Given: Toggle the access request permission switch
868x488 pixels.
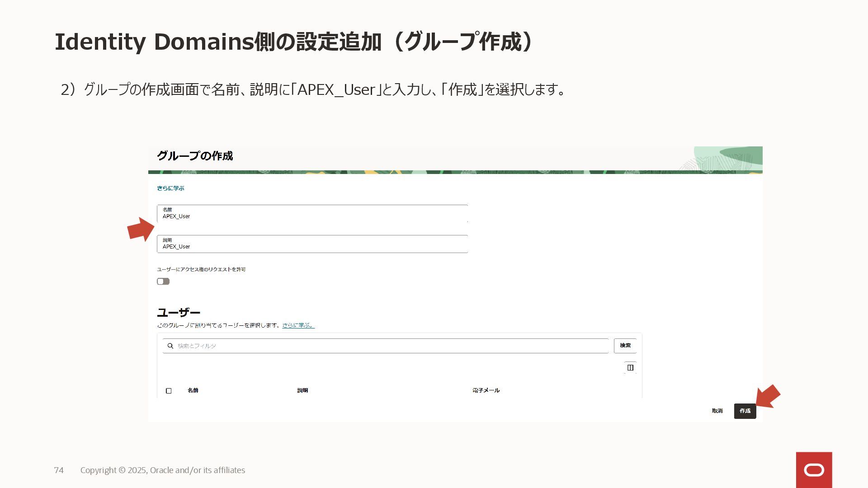Looking at the screenshot, I should click(163, 282).
